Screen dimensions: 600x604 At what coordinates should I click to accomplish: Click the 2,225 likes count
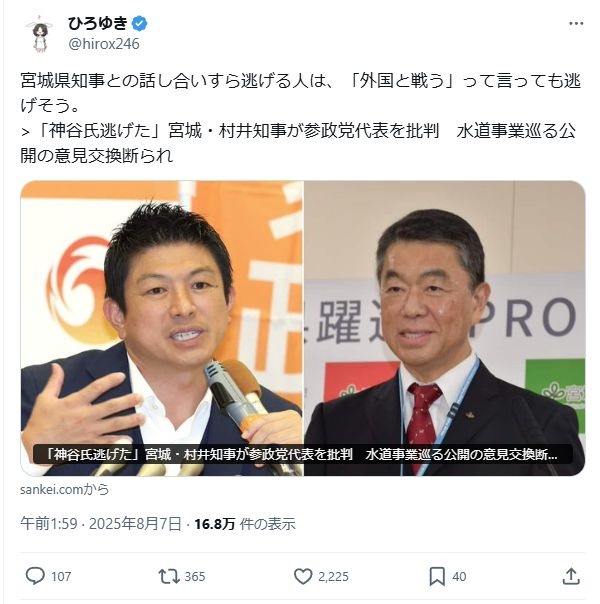tap(333, 577)
